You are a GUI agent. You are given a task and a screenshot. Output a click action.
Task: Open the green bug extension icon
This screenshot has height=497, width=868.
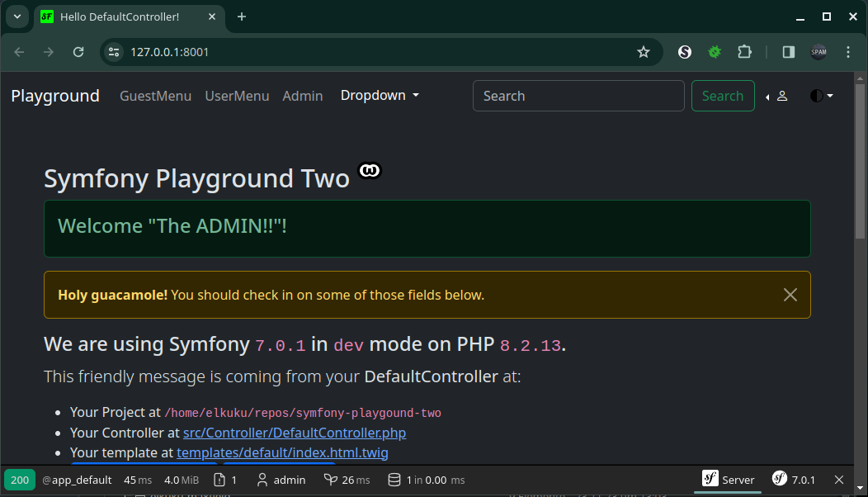(x=715, y=52)
